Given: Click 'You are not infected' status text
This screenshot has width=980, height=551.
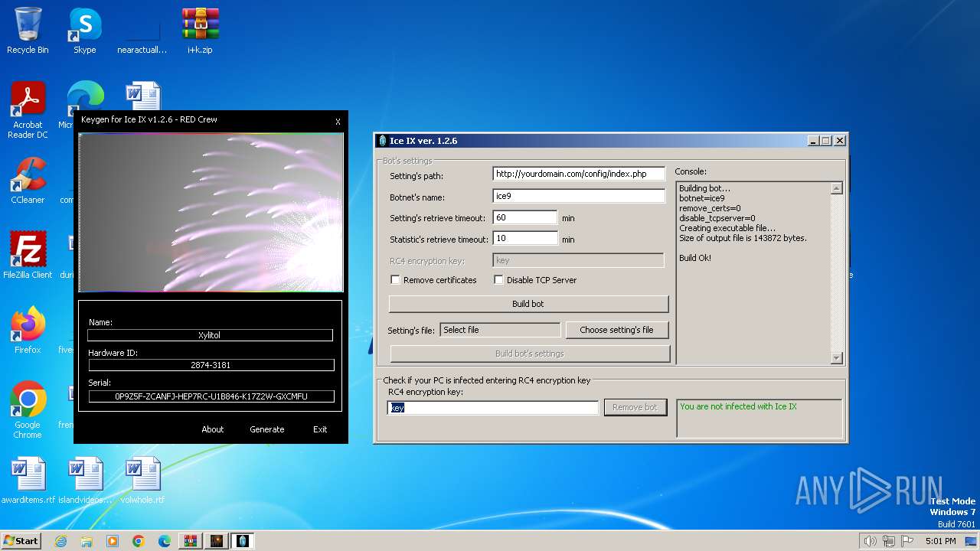Looking at the screenshot, I should [738, 406].
